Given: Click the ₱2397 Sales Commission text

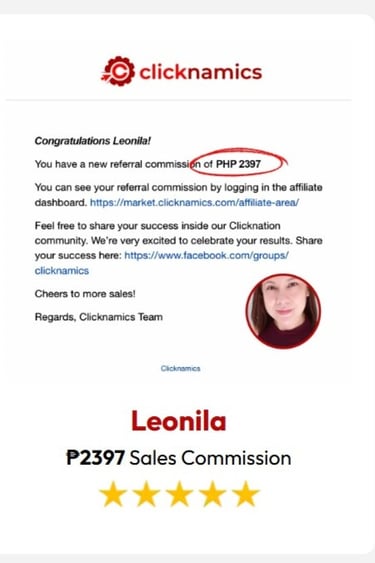Looking at the screenshot, I should (179, 458).
